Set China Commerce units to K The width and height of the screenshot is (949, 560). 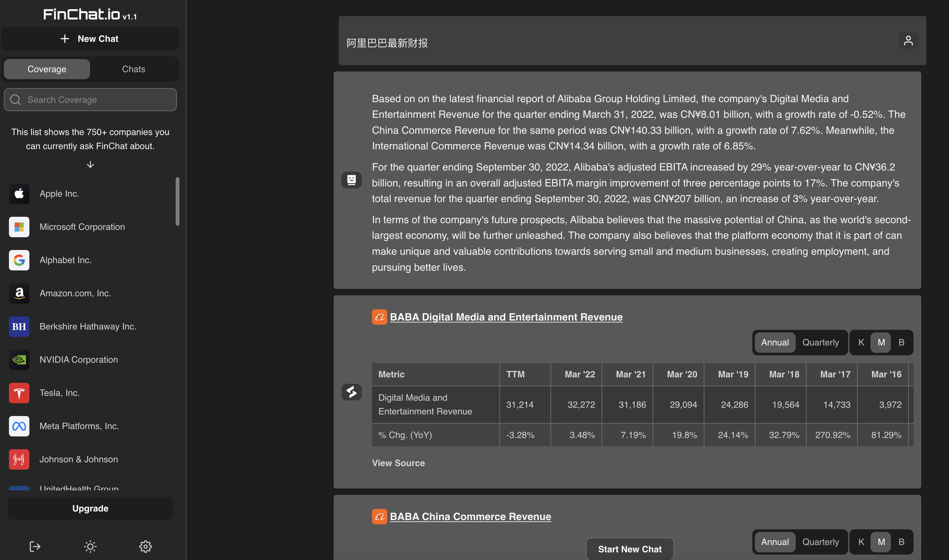(x=861, y=542)
